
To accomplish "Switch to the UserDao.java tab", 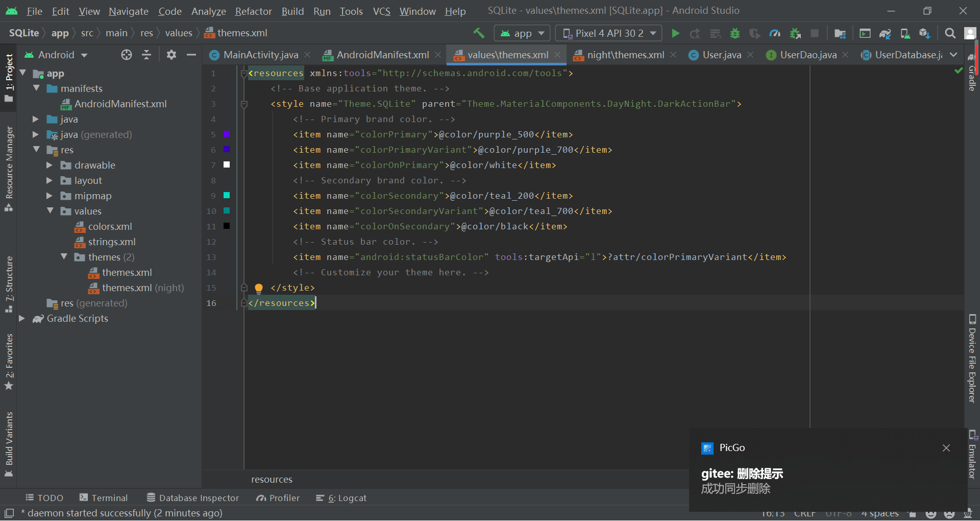I will 808,55.
